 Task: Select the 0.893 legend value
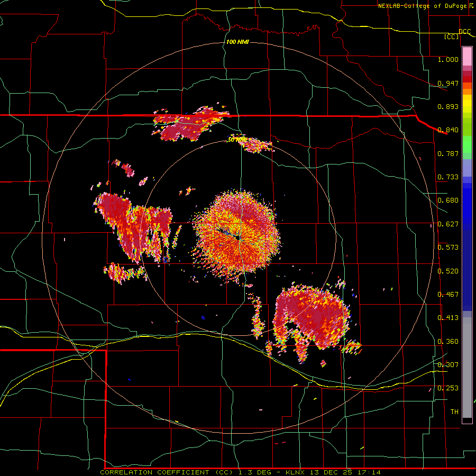point(448,106)
